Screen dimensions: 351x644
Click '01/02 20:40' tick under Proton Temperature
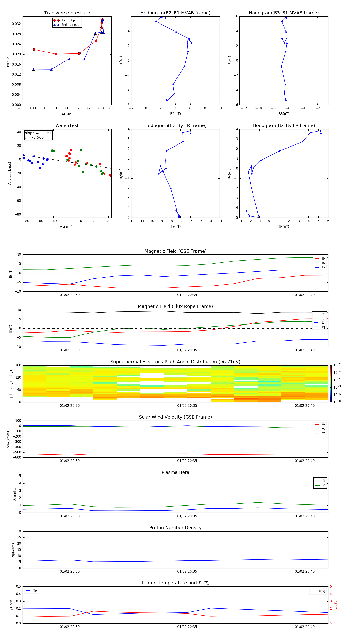tap(305, 627)
